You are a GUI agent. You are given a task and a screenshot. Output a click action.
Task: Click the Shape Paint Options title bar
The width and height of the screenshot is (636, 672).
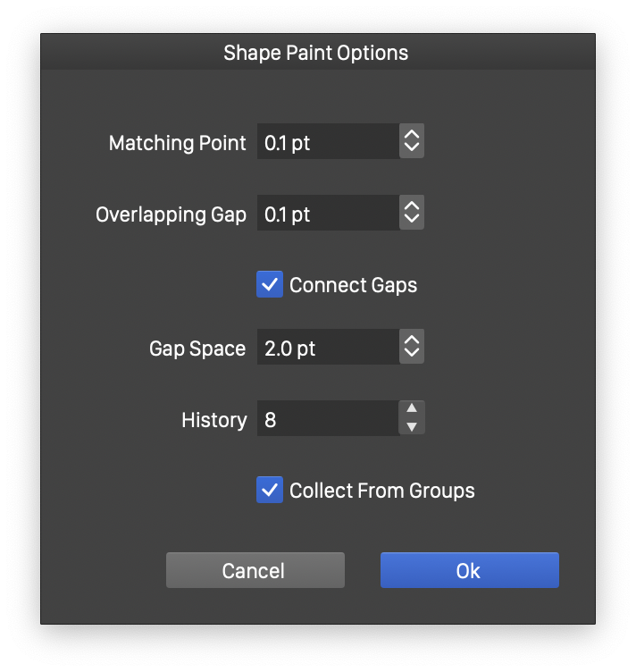coord(316,53)
